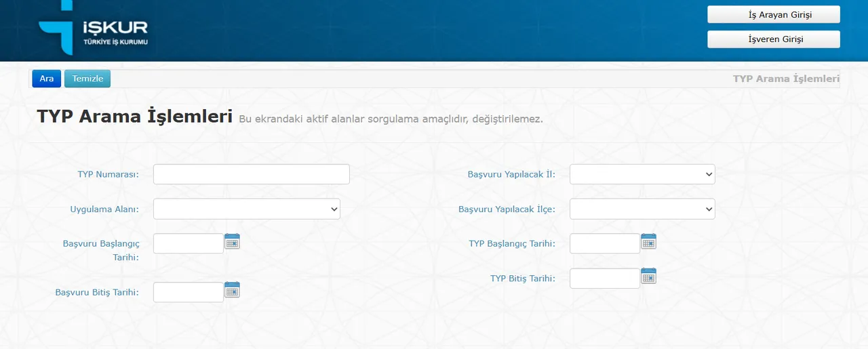Click the TYP Bitiş Tarihi label
The height and width of the screenshot is (349, 868).
click(x=523, y=279)
